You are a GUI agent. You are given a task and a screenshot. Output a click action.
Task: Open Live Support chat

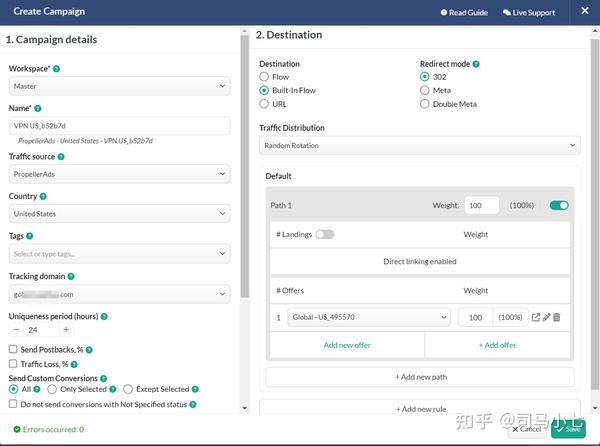coord(529,13)
